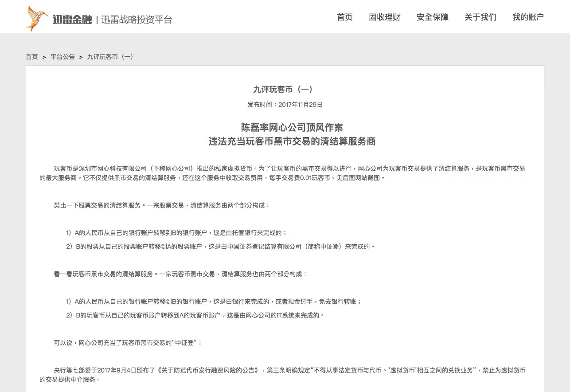
Task: Click the 平台公告 breadcrumb link
Action: click(x=62, y=57)
